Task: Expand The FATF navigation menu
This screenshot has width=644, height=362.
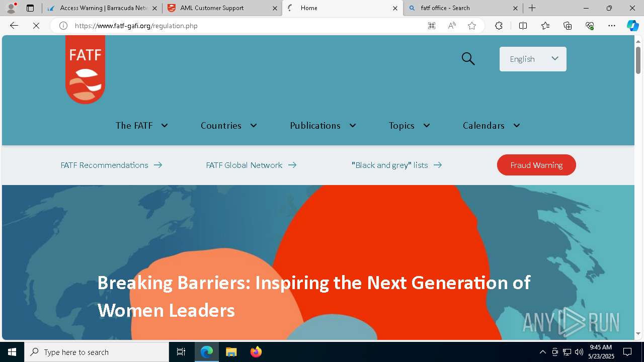Action: pyautogui.click(x=141, y=126)
